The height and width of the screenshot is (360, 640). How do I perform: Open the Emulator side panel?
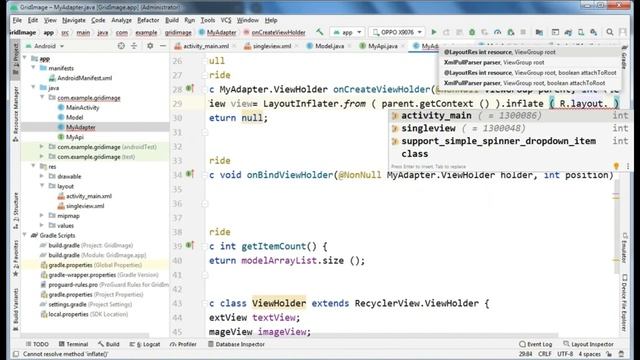[x=624, y=249]
